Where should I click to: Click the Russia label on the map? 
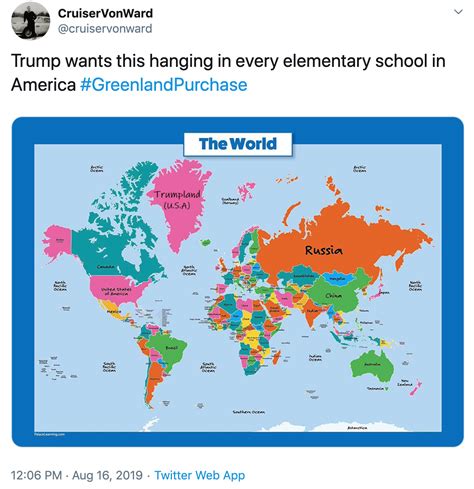(323, 250)
